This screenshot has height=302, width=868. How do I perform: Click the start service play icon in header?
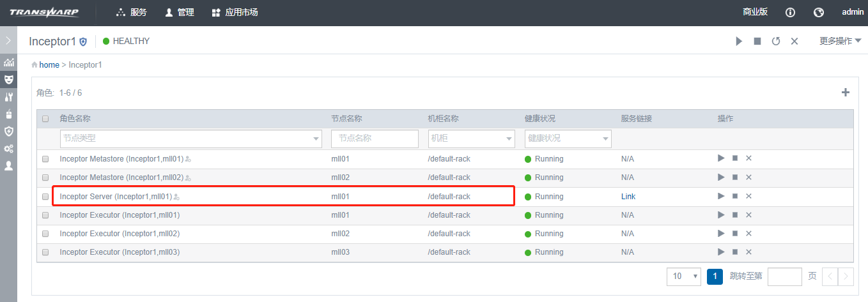pyautogui.click(x=739, y=42)
